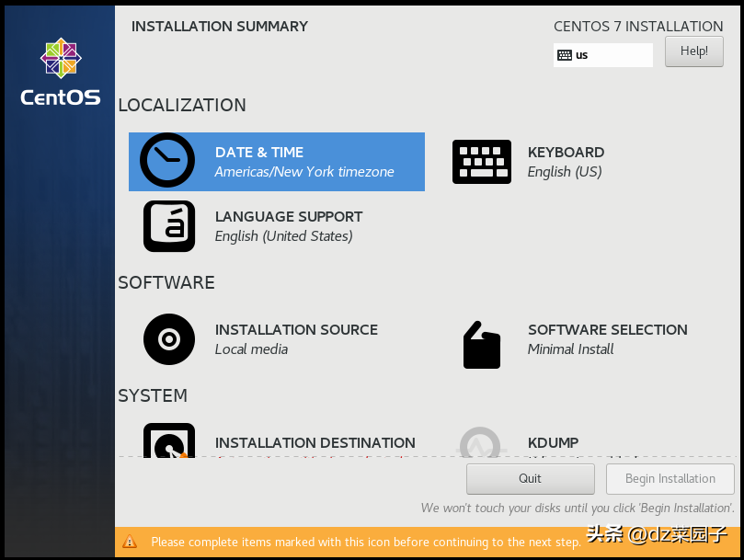The width and height of the screenshot is (744, 560).
Task: Open INSTALLATION DESTINATION label
Action: tap(315, 443)
